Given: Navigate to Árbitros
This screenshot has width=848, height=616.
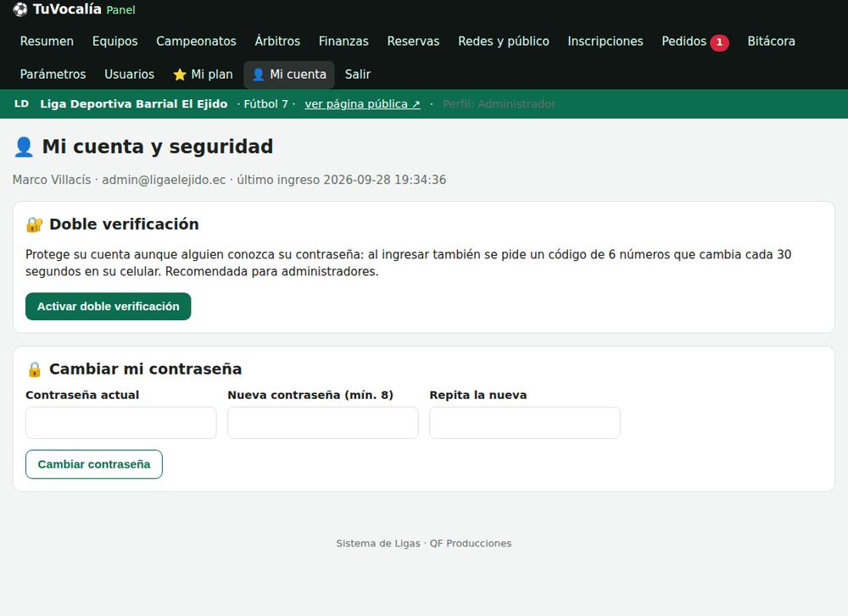Looking at the screenshot, I should [277, 41].
